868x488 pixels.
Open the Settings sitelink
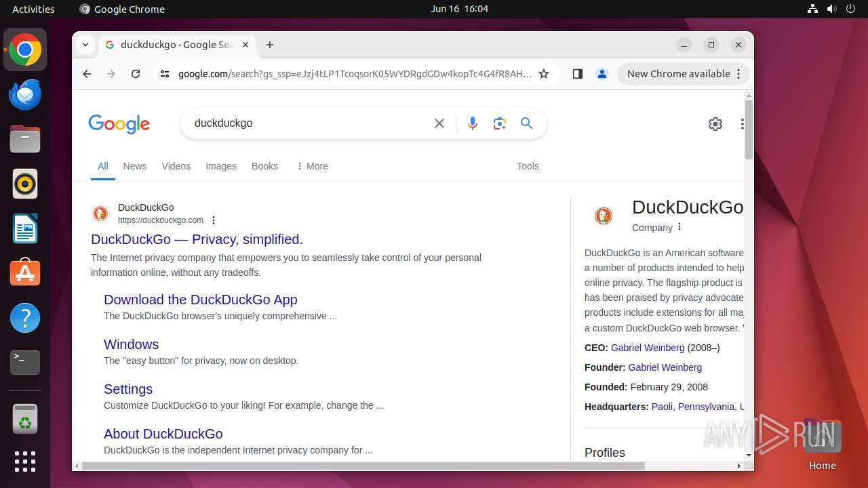128,389
